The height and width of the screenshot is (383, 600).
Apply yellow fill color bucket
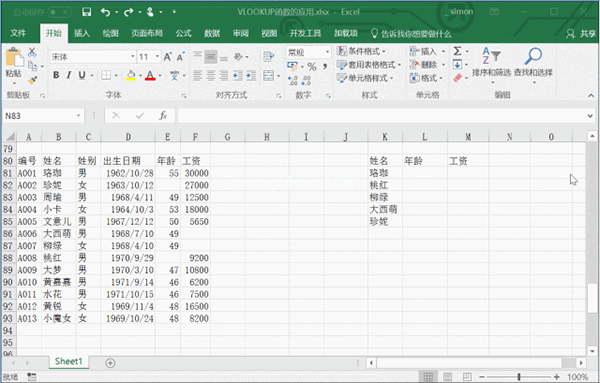tap(131, 75)
